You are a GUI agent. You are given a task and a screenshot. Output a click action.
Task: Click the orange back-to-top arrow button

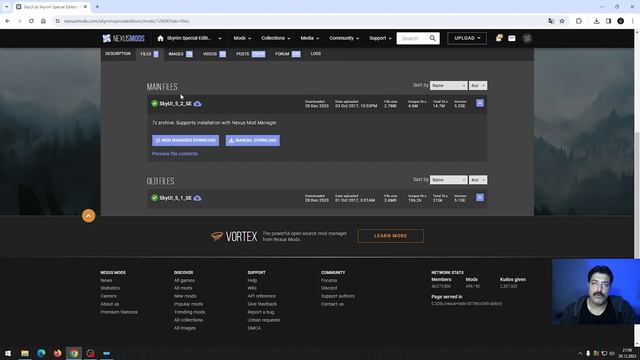[x=89, y=216]
